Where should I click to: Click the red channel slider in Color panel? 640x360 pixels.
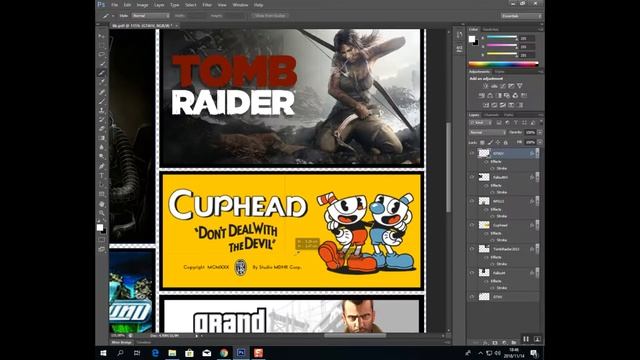point(502,38)
